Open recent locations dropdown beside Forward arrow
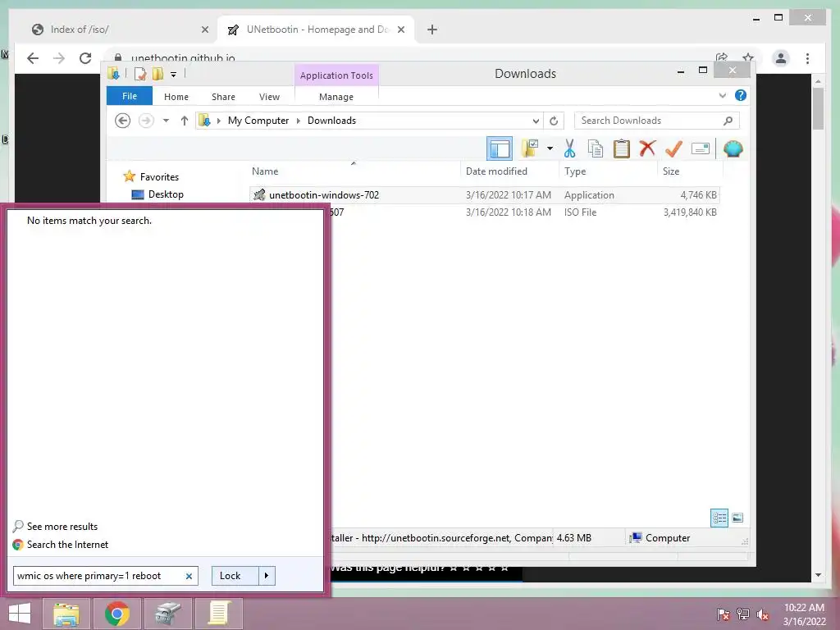 point(166,121)
